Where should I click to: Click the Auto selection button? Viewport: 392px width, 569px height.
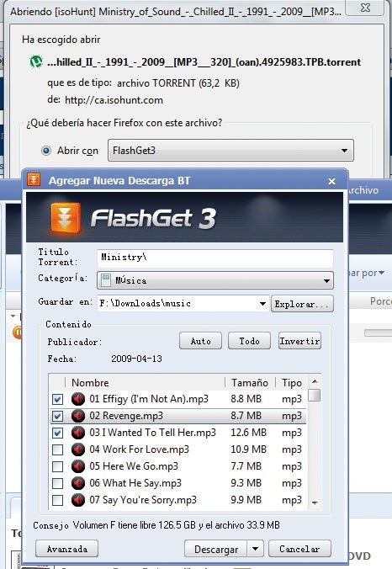[x=200, y=341]
